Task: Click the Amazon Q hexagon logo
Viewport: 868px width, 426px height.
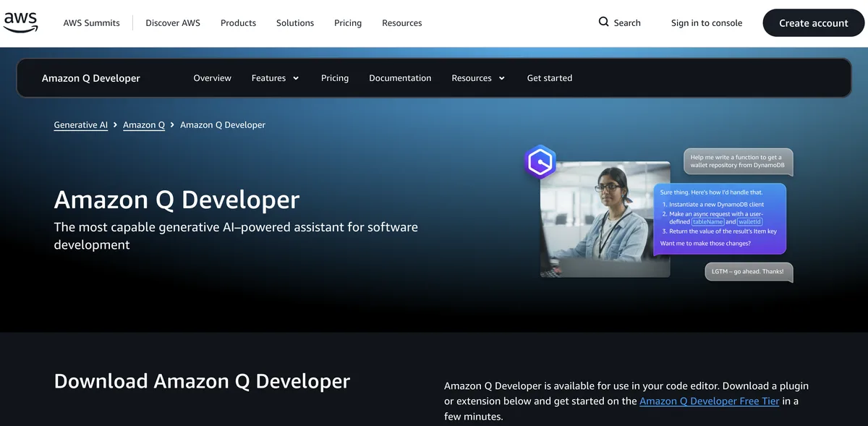Action: click(x=540, y=162)
